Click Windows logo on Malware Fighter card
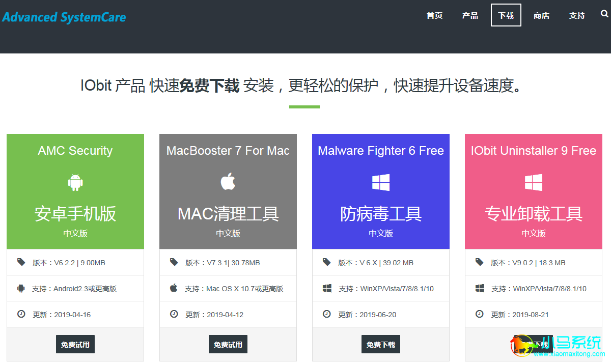Screen dimensions: 611x364 (381, 182)
